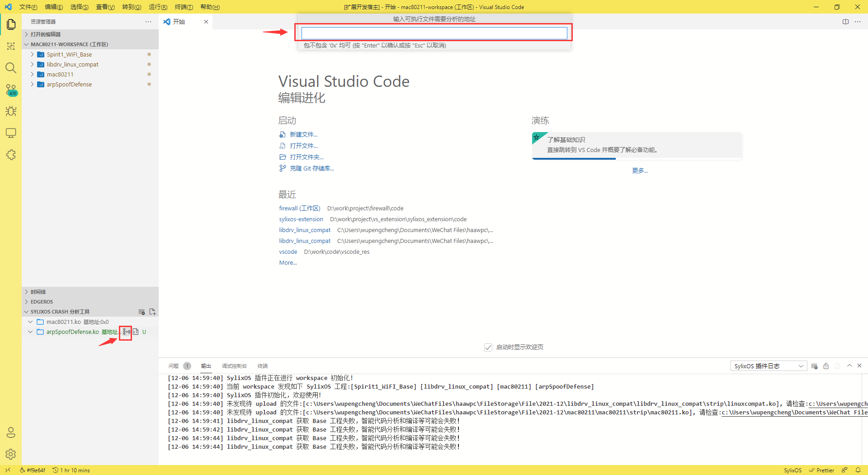Maximize the bottom panel with up chevron
Screen dimensions: 868x475
[x=849, y=366]
